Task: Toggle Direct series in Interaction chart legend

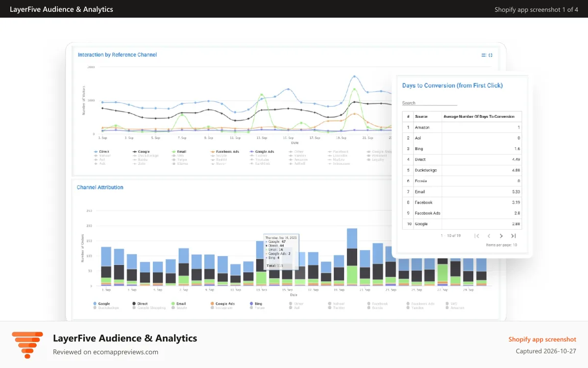Action: (x=102, y=152)
